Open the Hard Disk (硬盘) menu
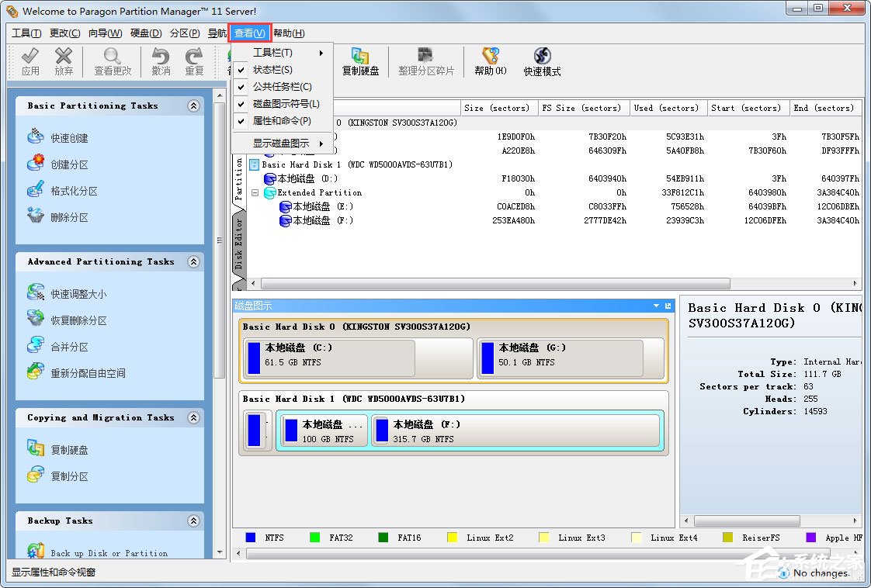 click(145, 33)
